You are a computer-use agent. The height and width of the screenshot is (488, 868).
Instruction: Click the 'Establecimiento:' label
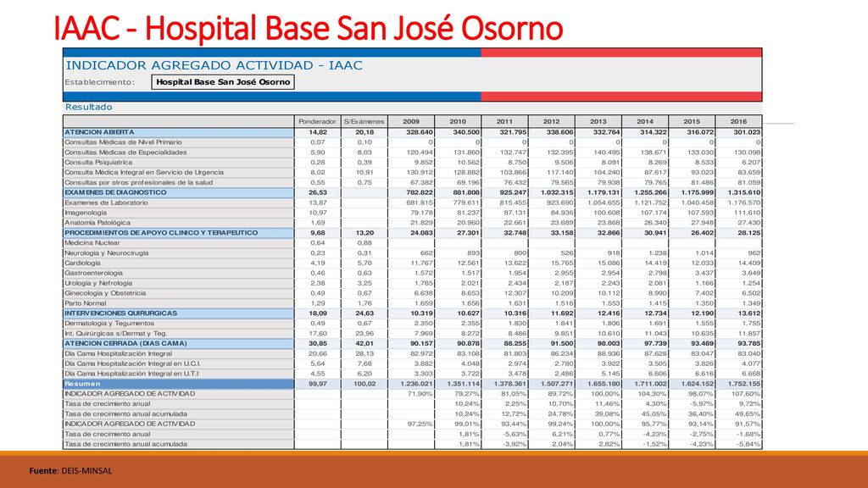tap(100, 82)
